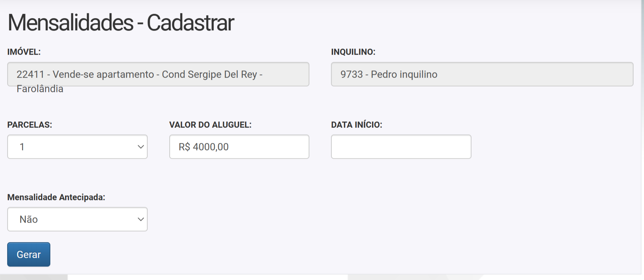Click the 'Não' option text in dropdown
This screenshot has height=280, width=644.
click(x=29, y=219)
